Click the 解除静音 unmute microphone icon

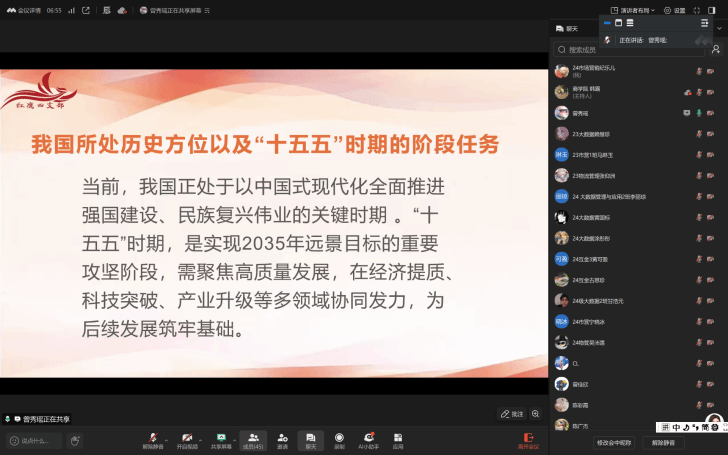click(x=152, y=437)
